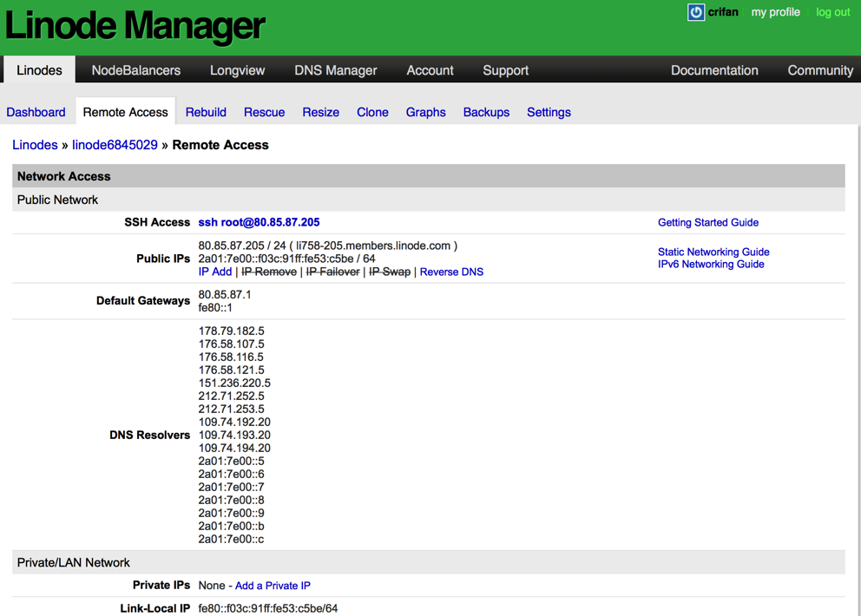Click Link-Local IP value fe80::f03c:91ff:fe53:c5be/64
Screen dimensions: 861x616
(x=268, y=609)
